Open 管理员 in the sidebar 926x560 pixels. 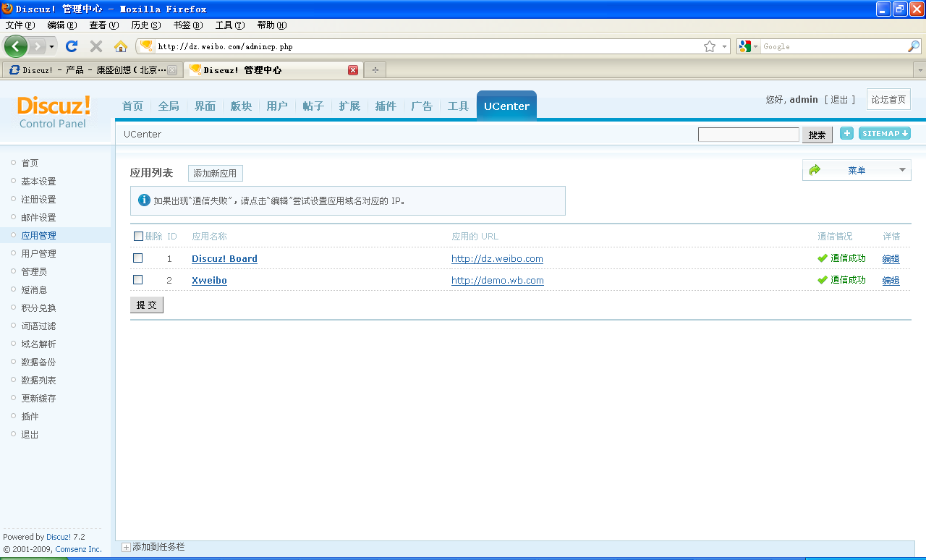[34, 272]
